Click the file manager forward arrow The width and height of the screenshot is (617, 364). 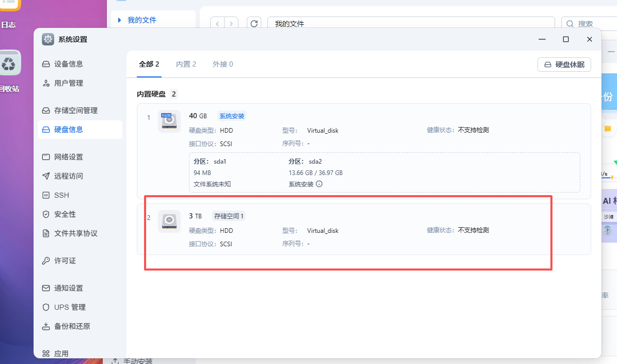tap(231, 24)
